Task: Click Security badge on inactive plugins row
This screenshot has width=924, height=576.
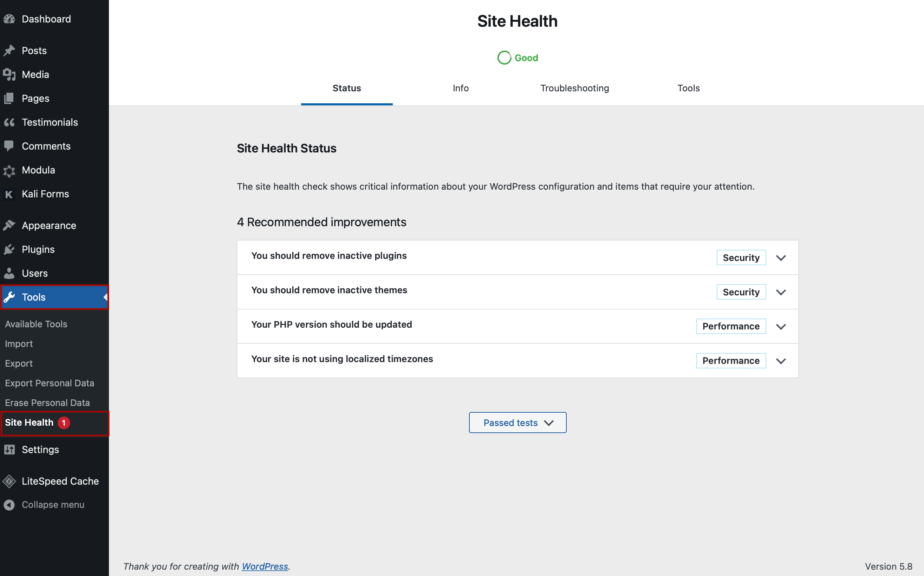Action: pos(741,258)
